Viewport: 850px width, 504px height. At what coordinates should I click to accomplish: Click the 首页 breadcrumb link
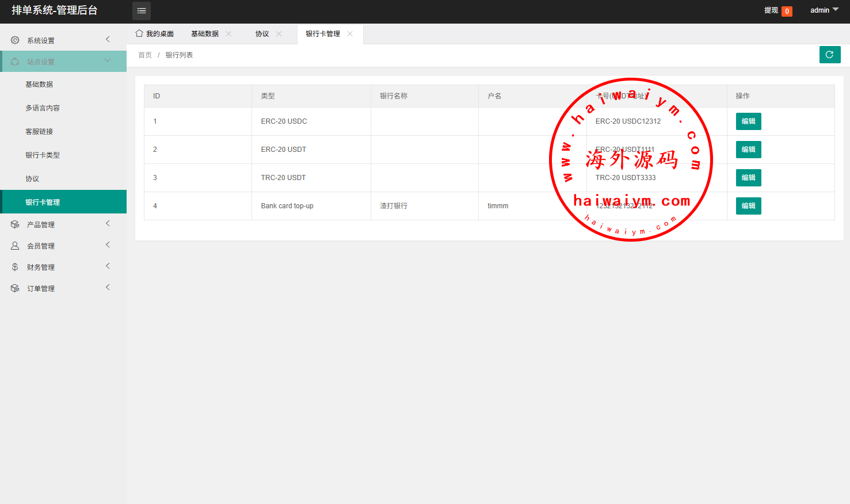pyautogui.click(x=145, y=55)
